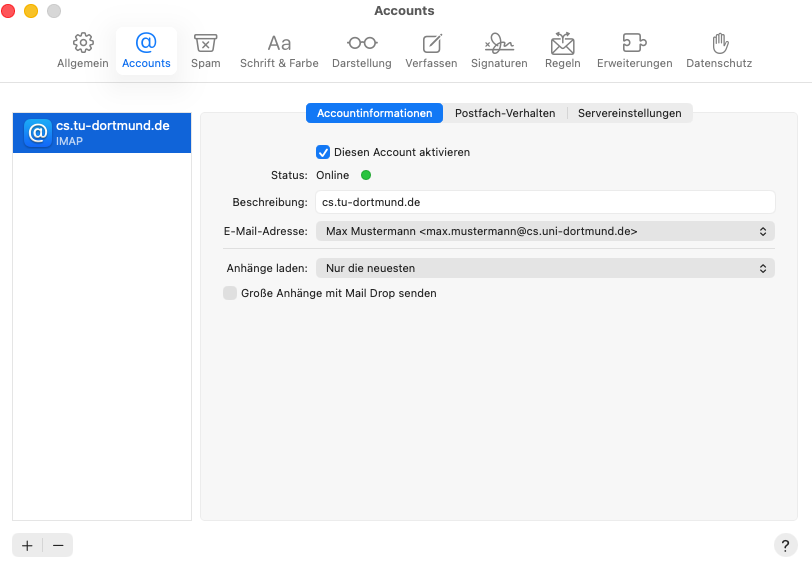
Task: Switch to the Servereinstellungen tab
Action: (x=630, y=113)
